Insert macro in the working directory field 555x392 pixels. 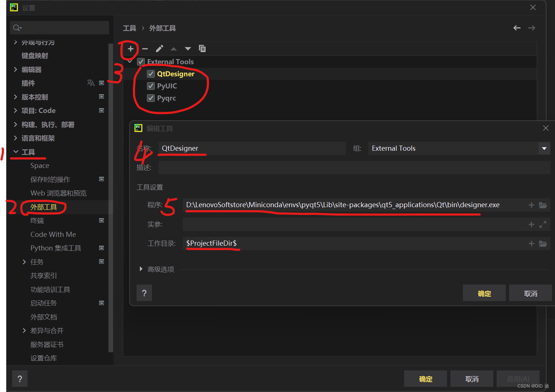click(531, 243)
